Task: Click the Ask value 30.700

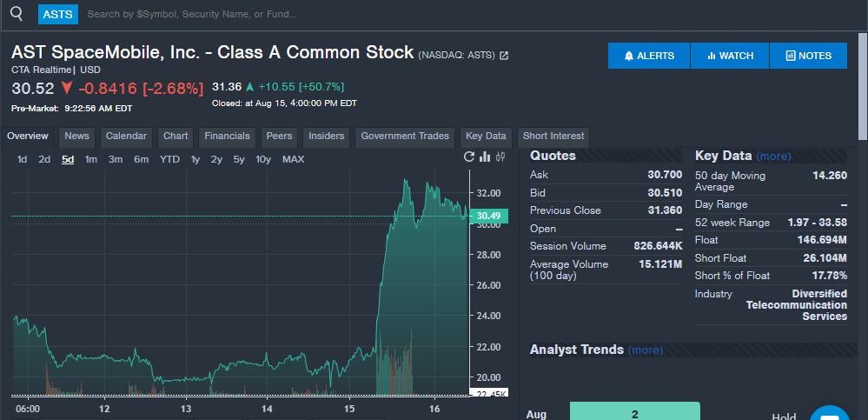Action: point(665,175)
